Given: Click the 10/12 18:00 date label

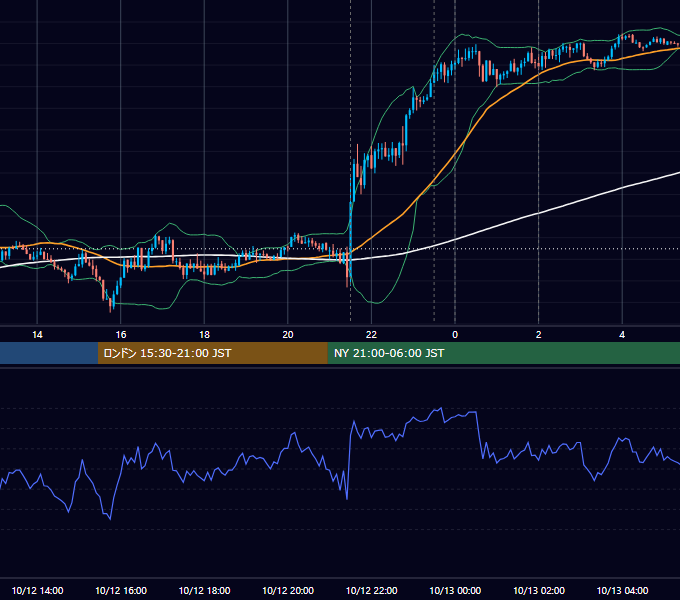Looking at the screenshot, I should click(204, 590).
